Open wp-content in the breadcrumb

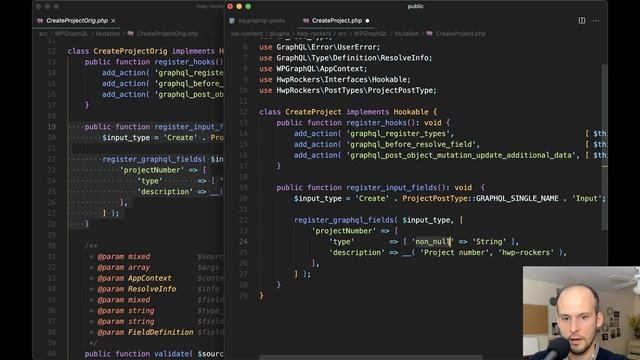coord(247,33)
